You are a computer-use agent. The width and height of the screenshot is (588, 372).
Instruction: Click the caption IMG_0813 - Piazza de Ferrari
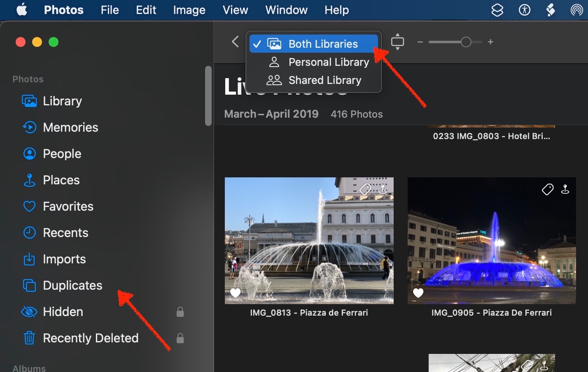click(x=309, y=313)
